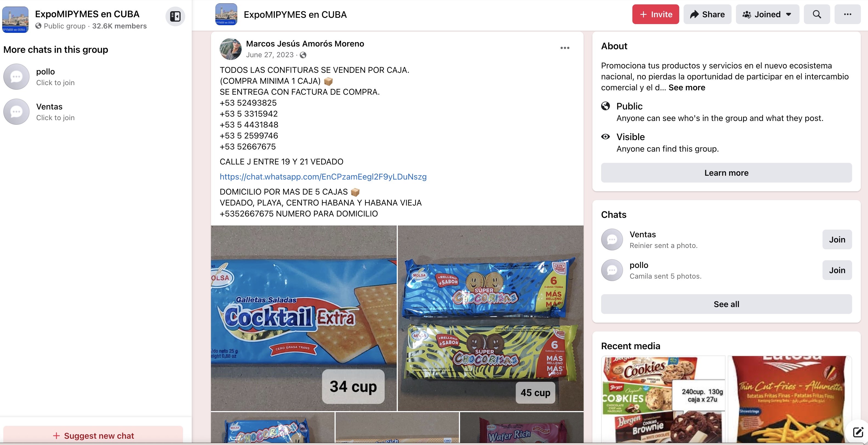Collapse the left sidebar panel icon
This screenshot has height=445, width=868.
pyautogui.click(x=175, y=16)
